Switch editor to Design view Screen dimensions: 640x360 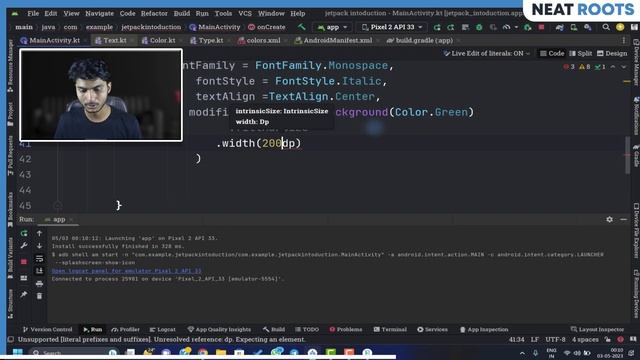[x=612, y=53]
